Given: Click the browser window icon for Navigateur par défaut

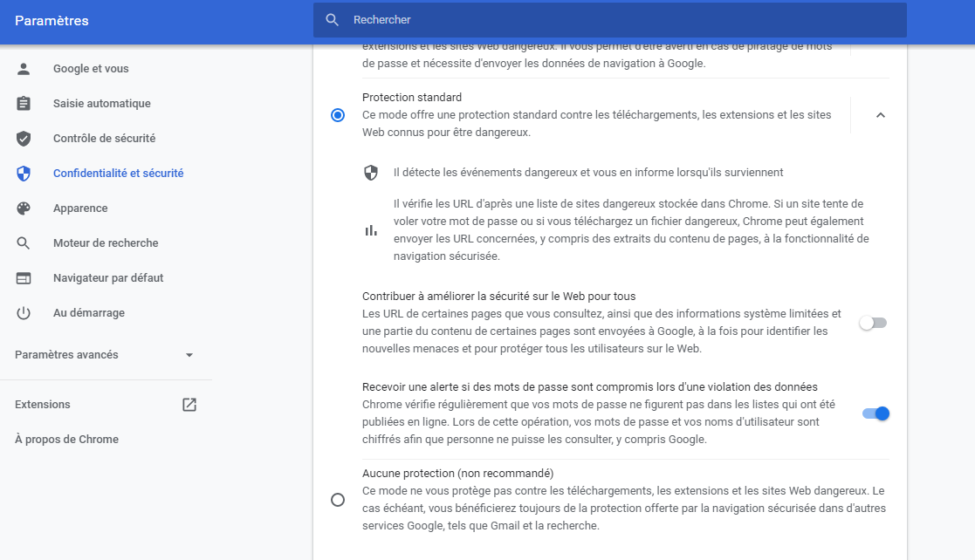Looking at the screenshot, I should tap(24, 278).
